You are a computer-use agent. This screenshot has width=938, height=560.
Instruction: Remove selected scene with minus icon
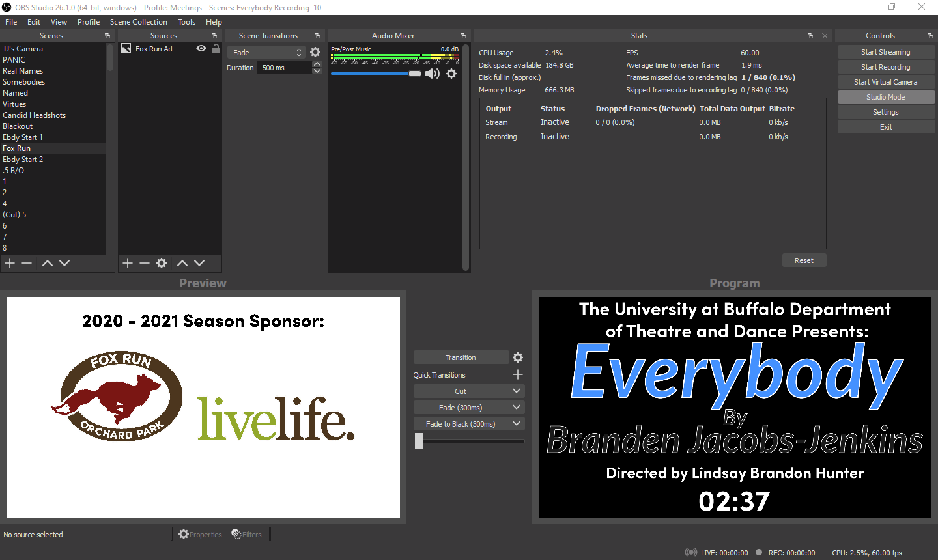pyautogui.click(x=27, y=263)
